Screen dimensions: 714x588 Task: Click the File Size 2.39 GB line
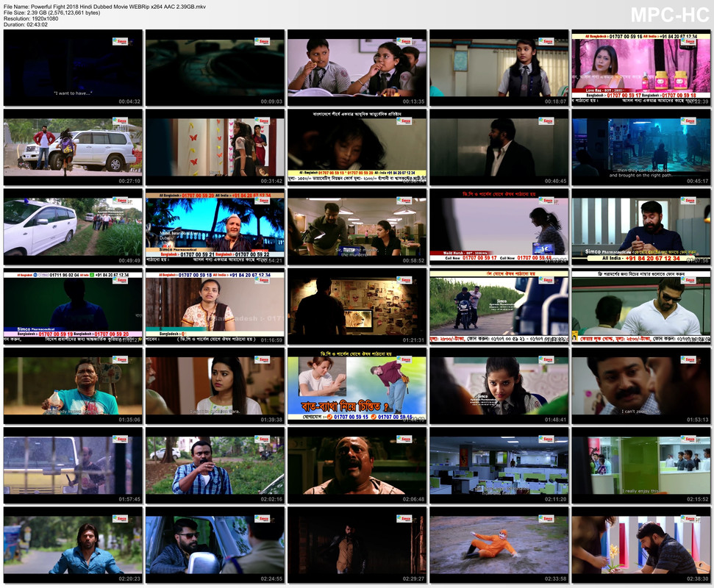(52, 12)
